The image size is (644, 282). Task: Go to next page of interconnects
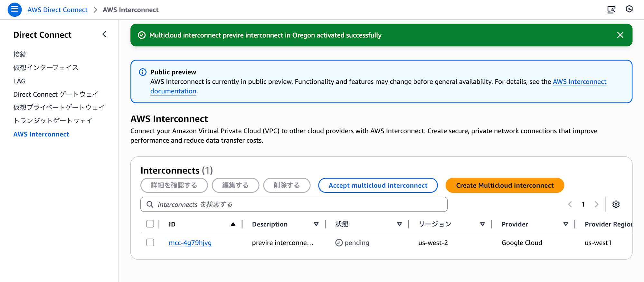596,204
